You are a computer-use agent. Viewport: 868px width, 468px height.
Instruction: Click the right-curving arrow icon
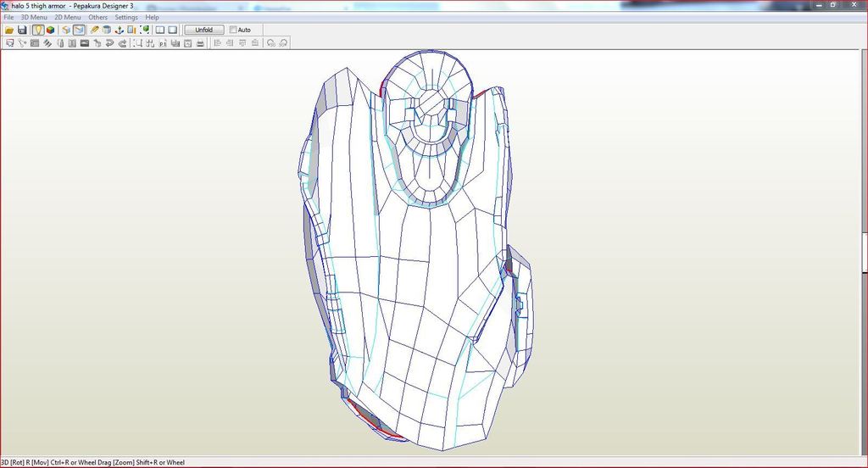point(122,43)
